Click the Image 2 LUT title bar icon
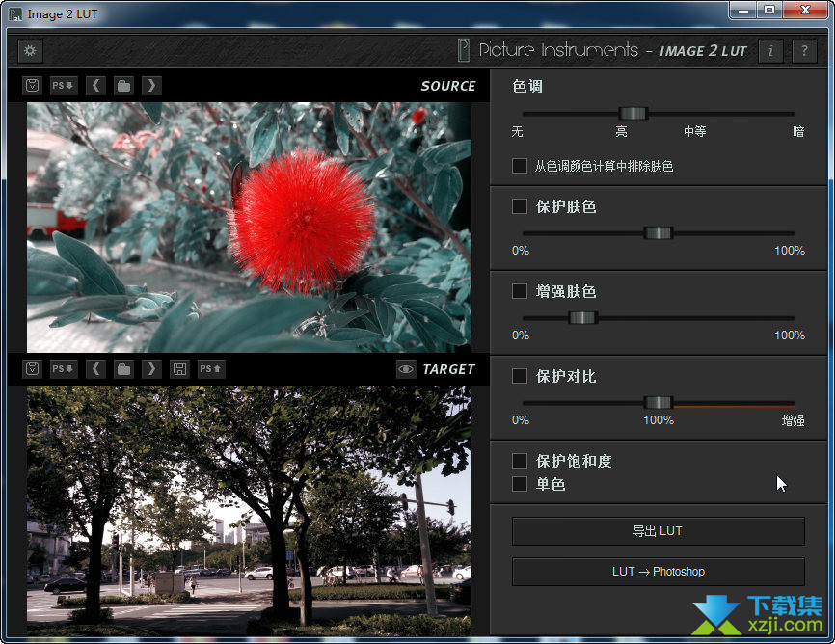835x644 pixels. click(x=15, y=14)
